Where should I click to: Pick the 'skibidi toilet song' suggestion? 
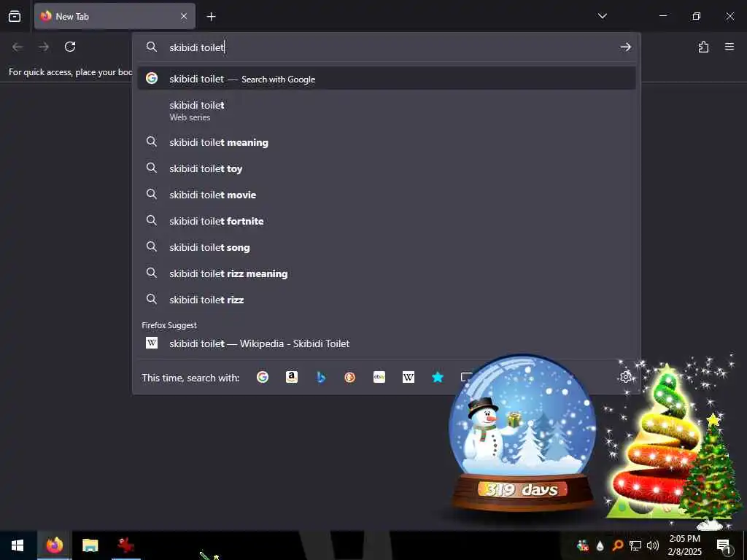pyautogui.click(x=387, y=246)
